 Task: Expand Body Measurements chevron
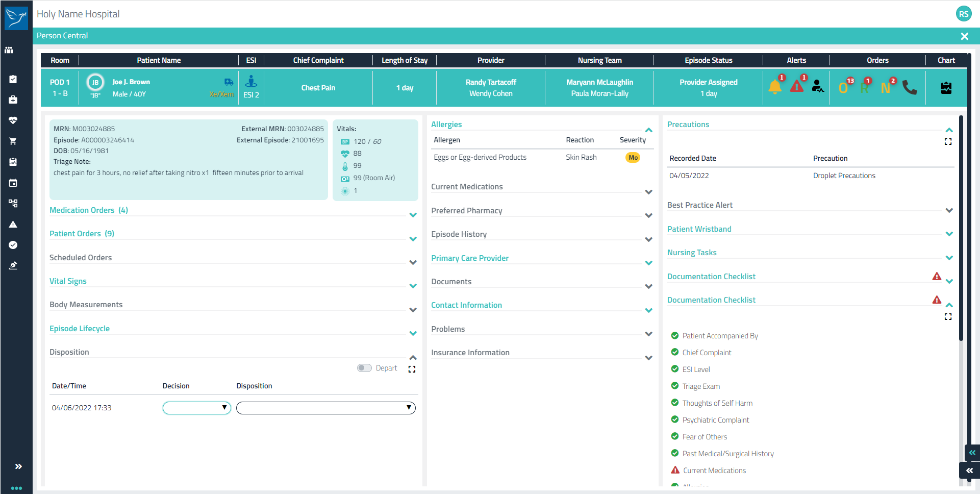413,310
